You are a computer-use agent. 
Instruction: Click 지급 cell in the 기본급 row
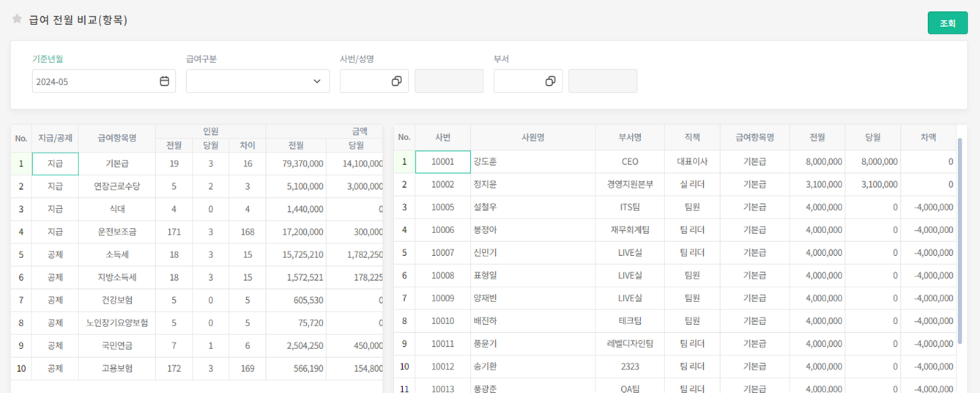tap(55, 164)
